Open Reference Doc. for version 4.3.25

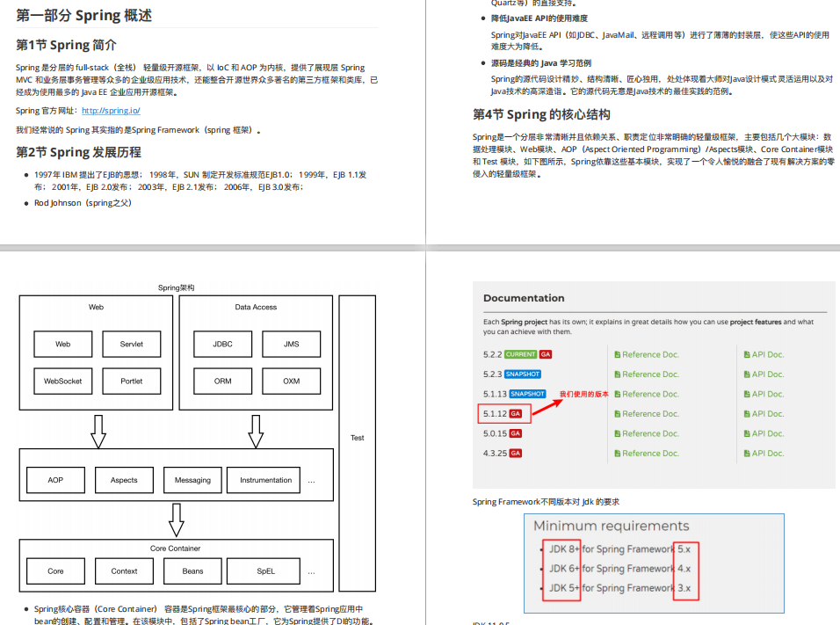point(650,453)
